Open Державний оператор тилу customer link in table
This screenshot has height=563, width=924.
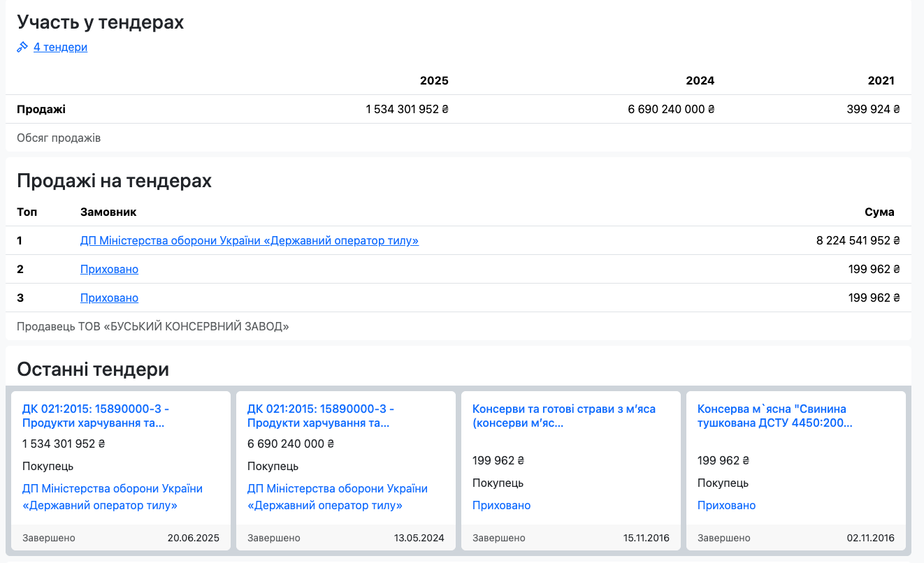point(250,240)
